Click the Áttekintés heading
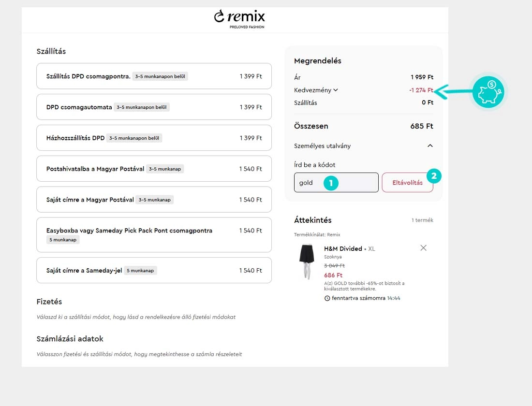 pos(313,220)
